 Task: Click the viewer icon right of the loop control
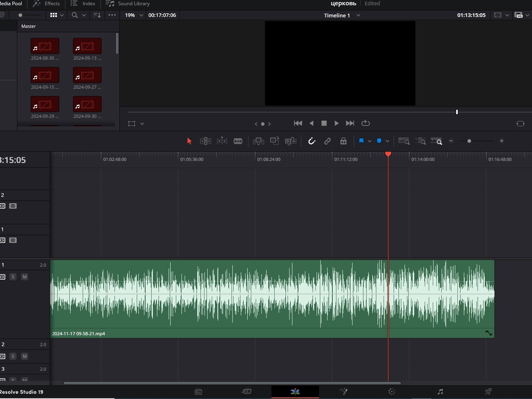[520, 123]
